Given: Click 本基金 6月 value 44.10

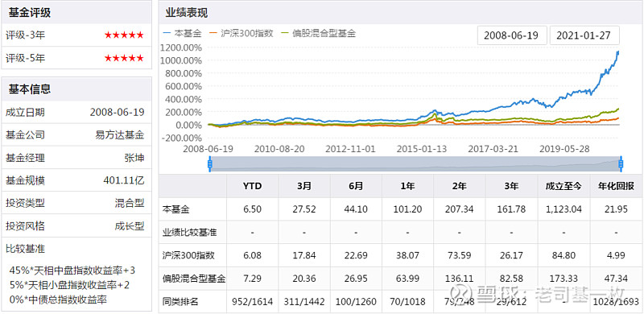Looking at the screenshot, I should pos(356,209).
